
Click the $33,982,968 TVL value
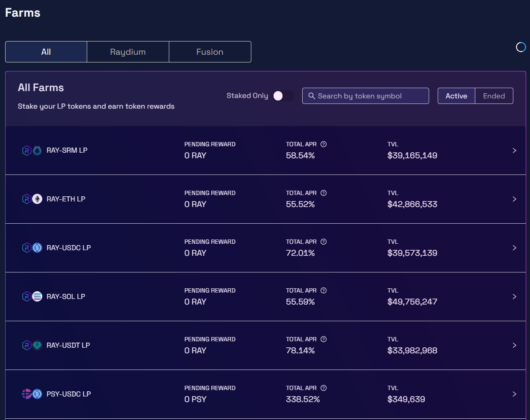point(412,351)
